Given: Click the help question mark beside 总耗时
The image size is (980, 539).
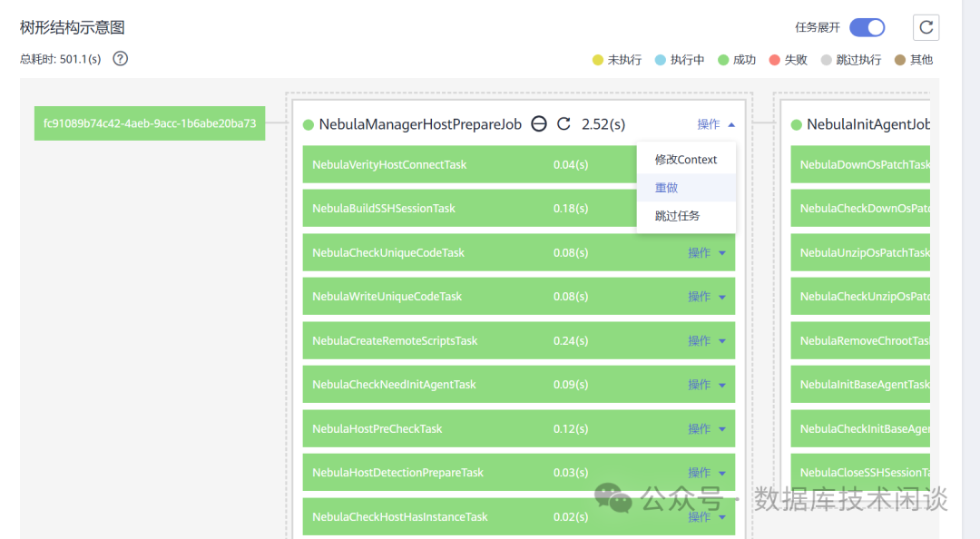Looking at the screenshot, I should click(120, 59).
